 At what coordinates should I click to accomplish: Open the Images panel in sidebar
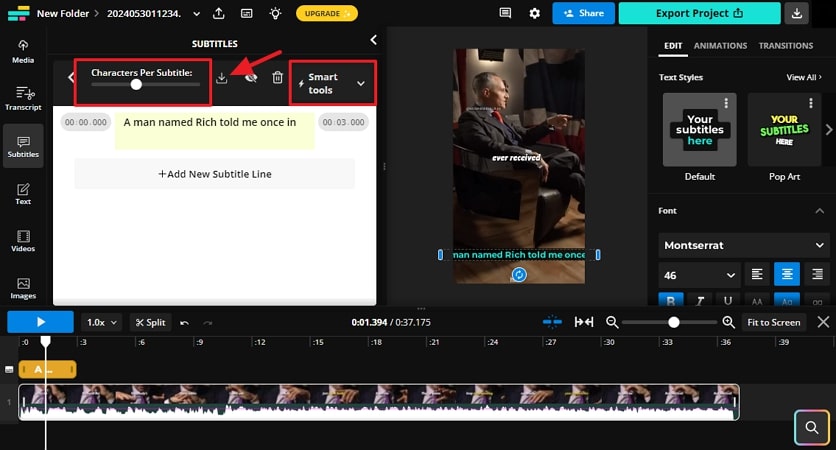23,288
